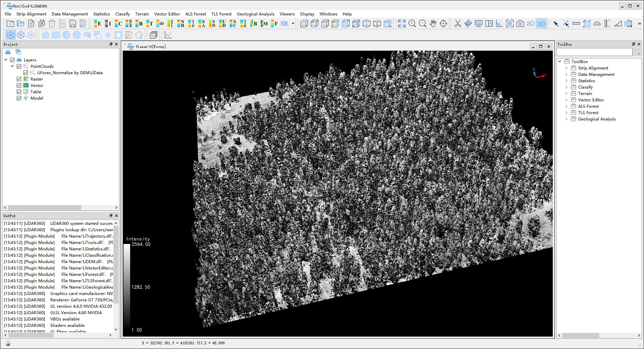
Task: Display point cloud by tree ID
Action: point(160,23)
